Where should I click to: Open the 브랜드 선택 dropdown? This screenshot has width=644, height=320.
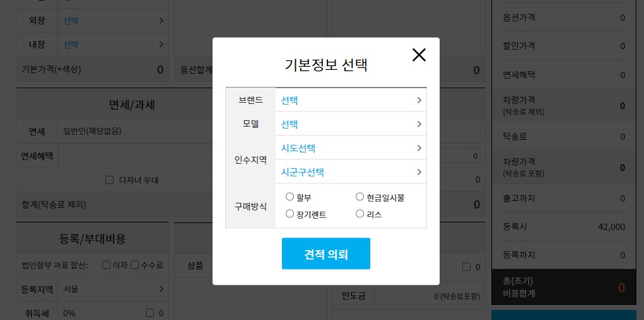351,100
